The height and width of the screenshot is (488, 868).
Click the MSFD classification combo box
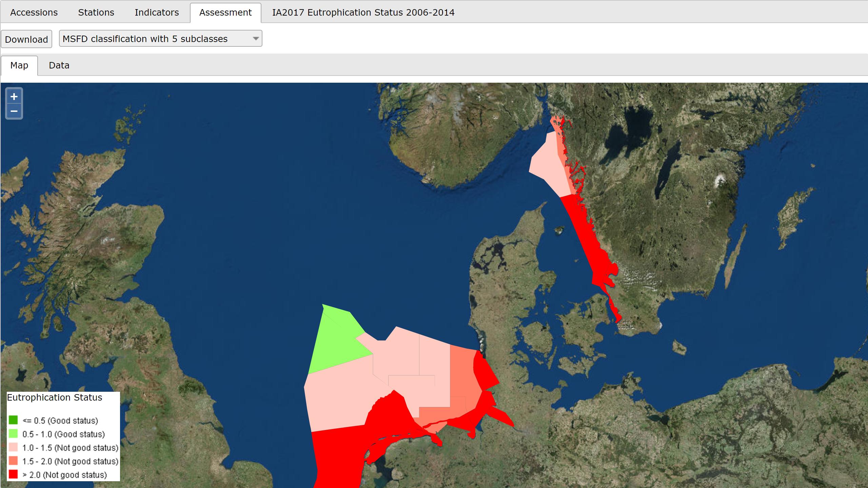[x=160, y=38]
